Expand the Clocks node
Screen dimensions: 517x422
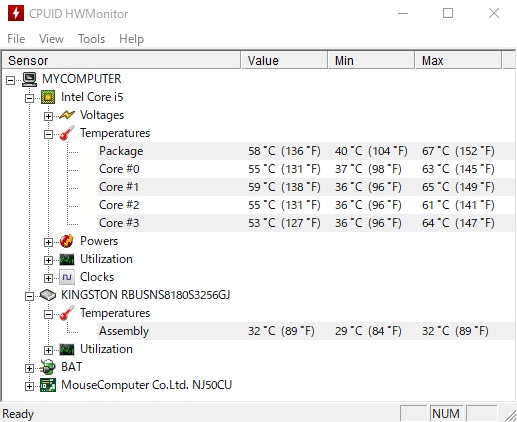pyautogui.click(x=48, y=278)
